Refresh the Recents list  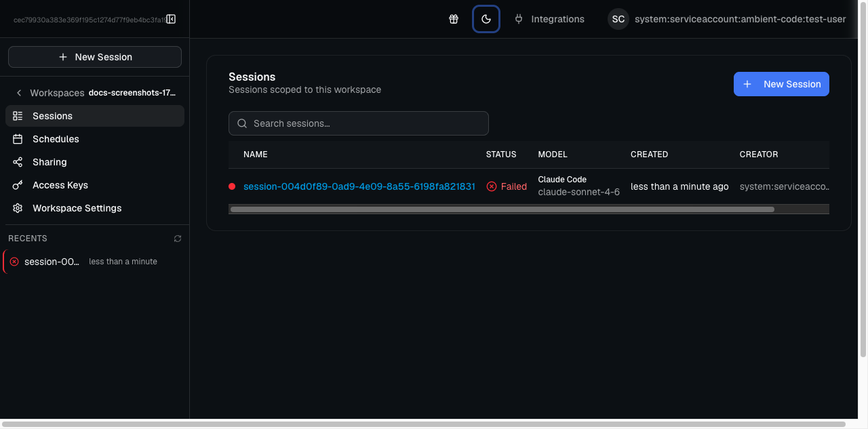177,238
